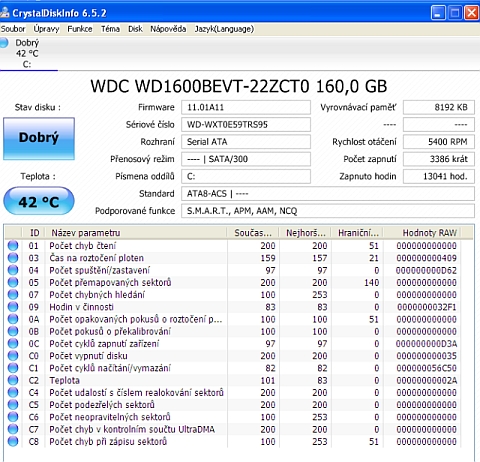Click RAW value 000000056C50
Screen dimensions: 480x462
click(426, 368)
